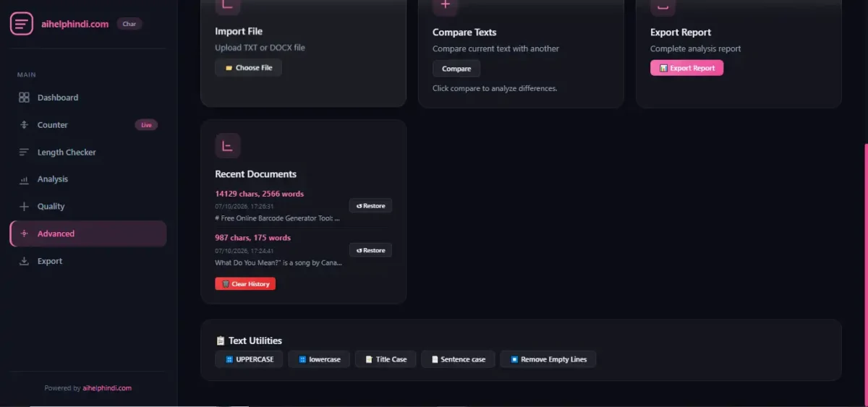Convert text with the UPPERCASE button
This screenshot has height=407, width=868.
click(249, 359)
